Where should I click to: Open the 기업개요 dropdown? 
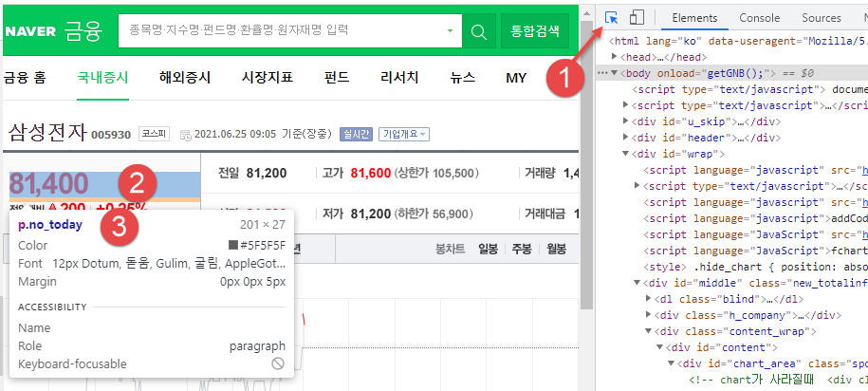[404, 134]
